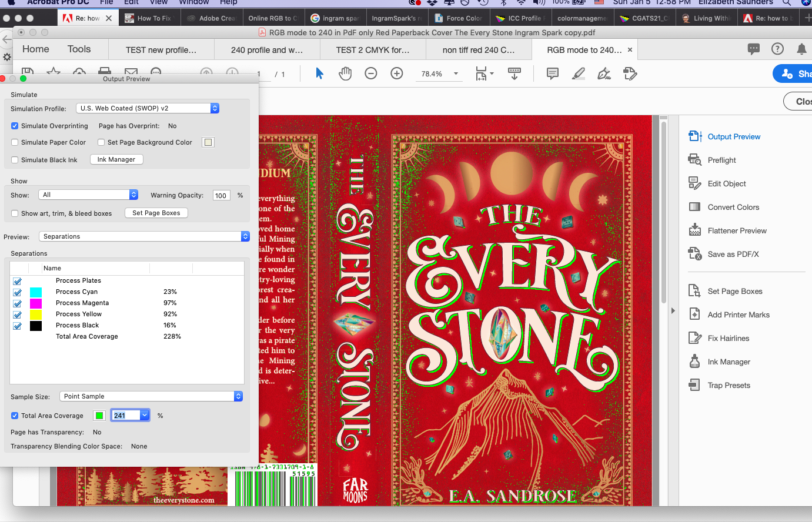Screen dimensions: 812x522
Task: Enable Simulate Black Ink
Action: tap(15, 160)
